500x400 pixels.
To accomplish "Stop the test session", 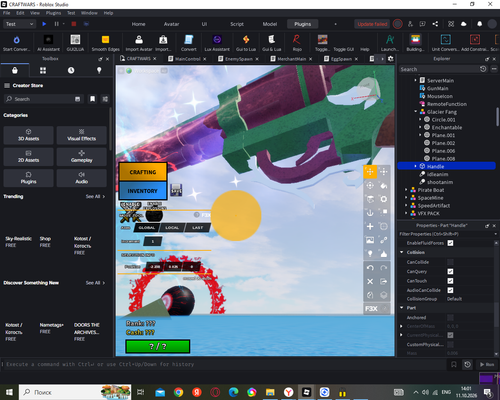I will [x=74, y=24].
